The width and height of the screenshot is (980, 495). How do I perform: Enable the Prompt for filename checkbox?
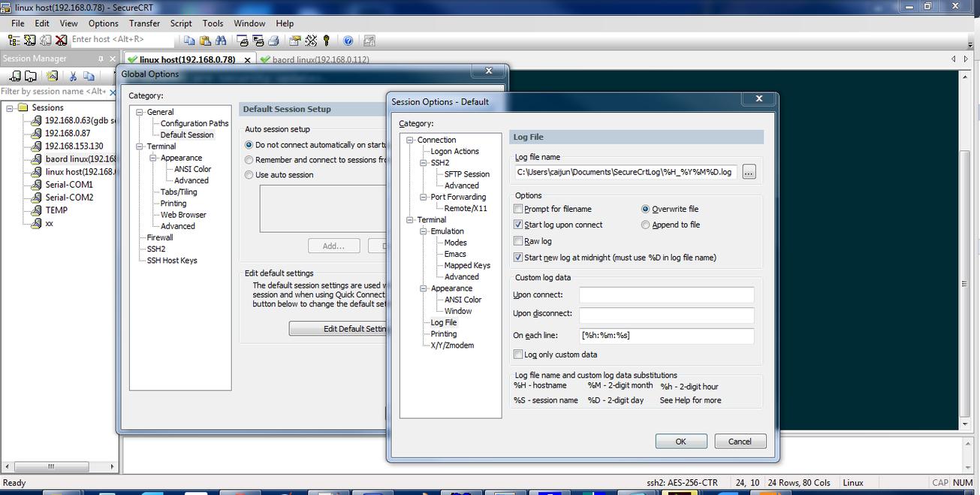point(518,209)
